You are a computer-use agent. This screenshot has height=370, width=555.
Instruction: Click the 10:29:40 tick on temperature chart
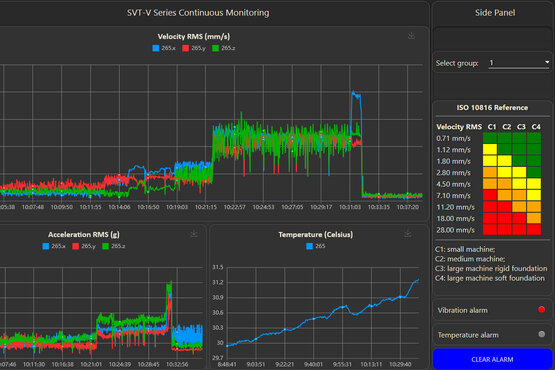(x=400, y=364)
